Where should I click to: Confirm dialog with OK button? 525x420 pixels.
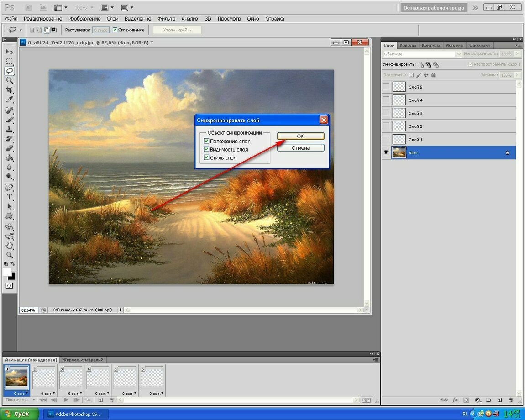tap(301, 136)
